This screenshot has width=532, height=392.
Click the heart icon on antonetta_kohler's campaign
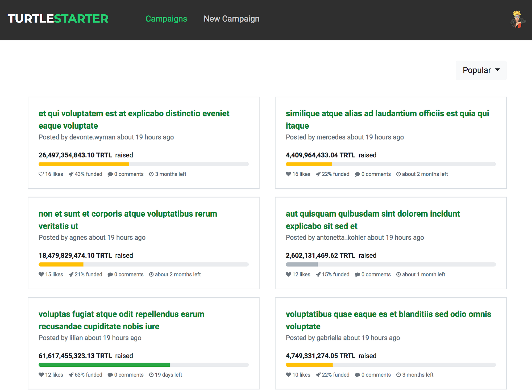coord(288,274)
